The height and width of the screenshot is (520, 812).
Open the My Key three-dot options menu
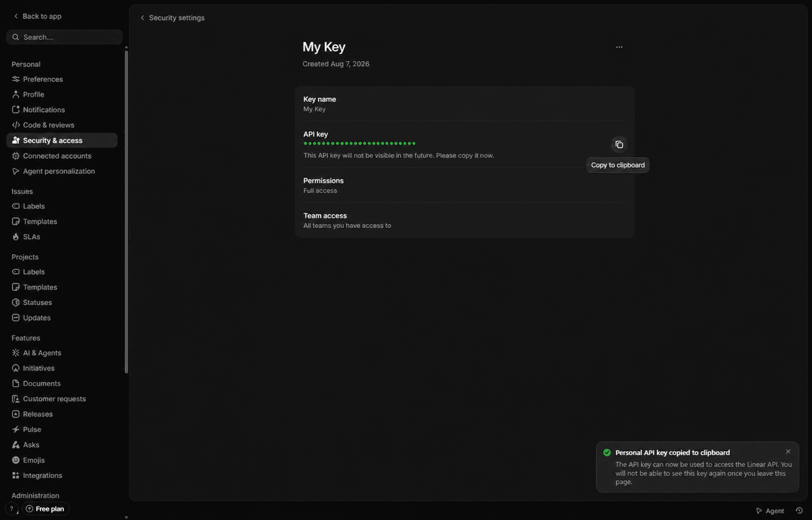(x=619, y=47)
